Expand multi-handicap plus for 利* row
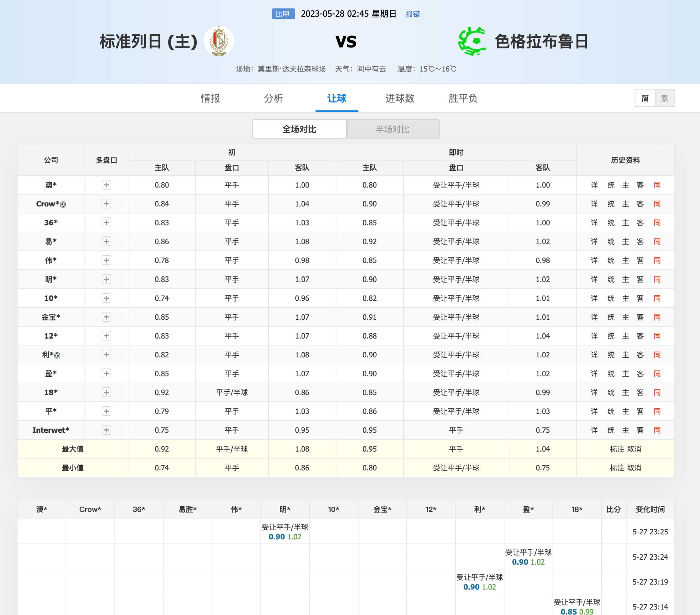The image size is (700, 615). [x=107, y=355]
